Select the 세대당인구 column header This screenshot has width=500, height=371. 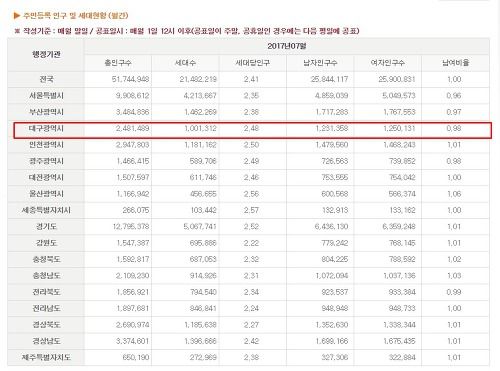coord(253,63)
